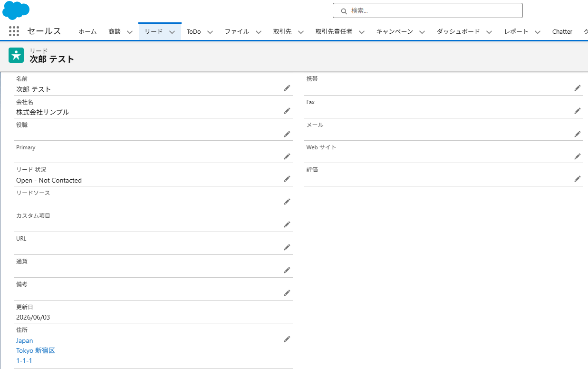Click the 次郎 テスト name field value
Screen dimensions: 588x369
pos(33,89)
